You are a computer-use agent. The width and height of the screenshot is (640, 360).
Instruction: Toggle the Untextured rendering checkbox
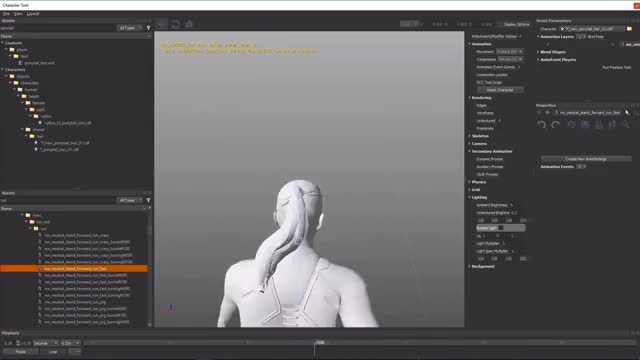[x=500, y=121]
